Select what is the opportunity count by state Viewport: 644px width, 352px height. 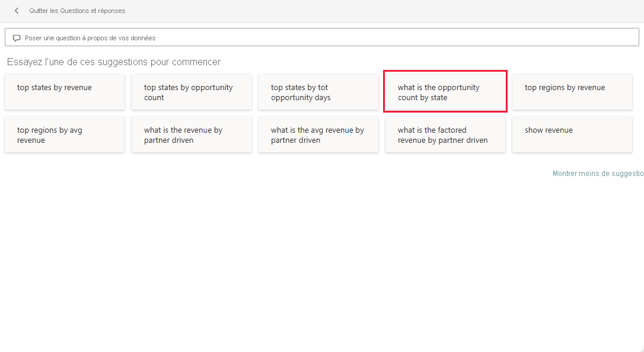point(445,91)
